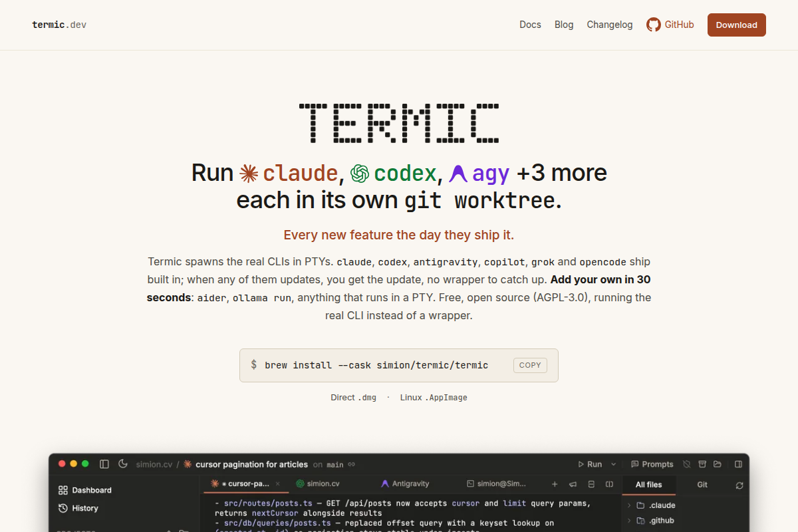Image resolution: width=798 pixels, height=532 pixels.
Task: Expand the .claude folder
Action: click(629, 505)
